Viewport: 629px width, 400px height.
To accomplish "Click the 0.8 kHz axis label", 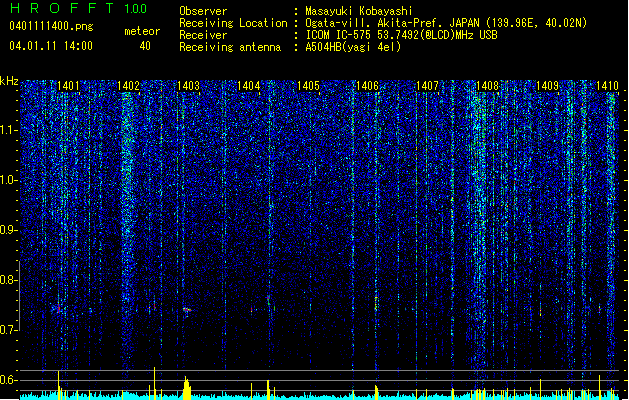I will [x=8, y=280].
